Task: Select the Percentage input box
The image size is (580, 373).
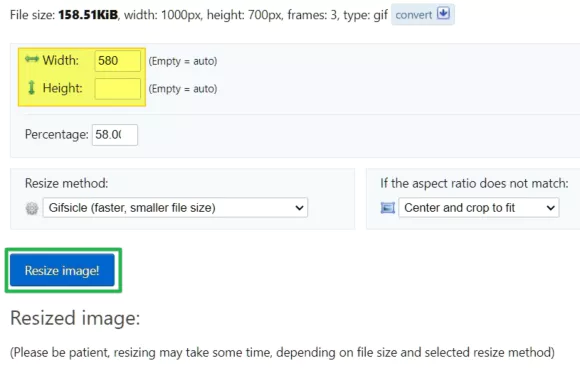Action: [x=115, y=135]
